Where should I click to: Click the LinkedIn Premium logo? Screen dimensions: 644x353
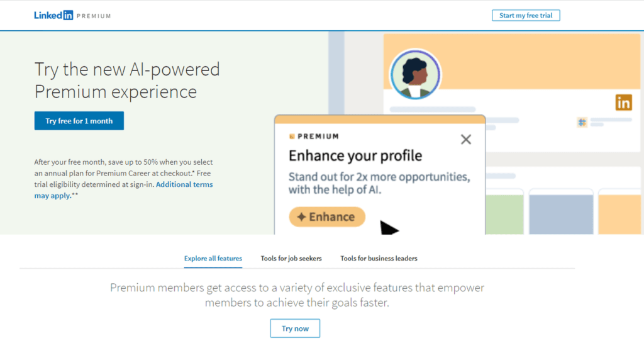72,16
